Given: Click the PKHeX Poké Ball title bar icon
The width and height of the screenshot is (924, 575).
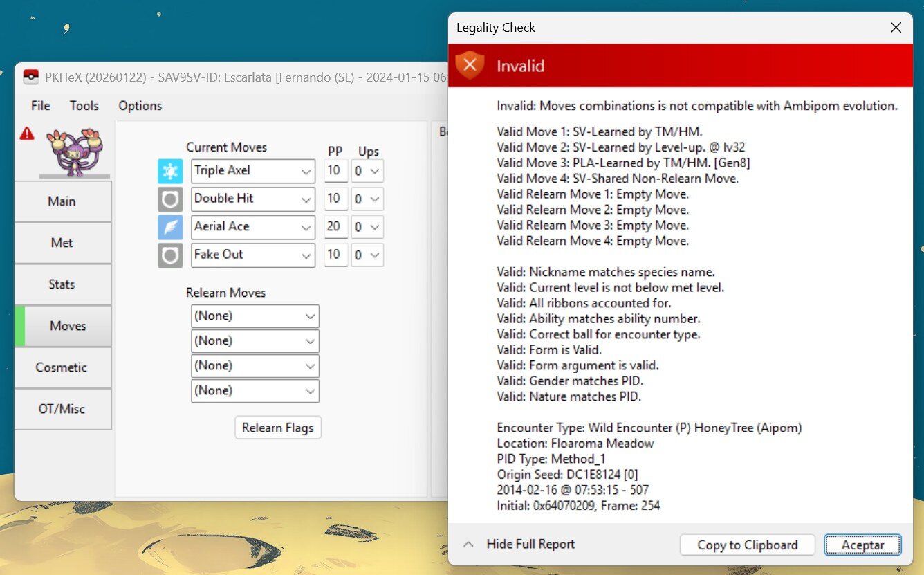Looking at the screenshot, I should (x=30, y=77).
